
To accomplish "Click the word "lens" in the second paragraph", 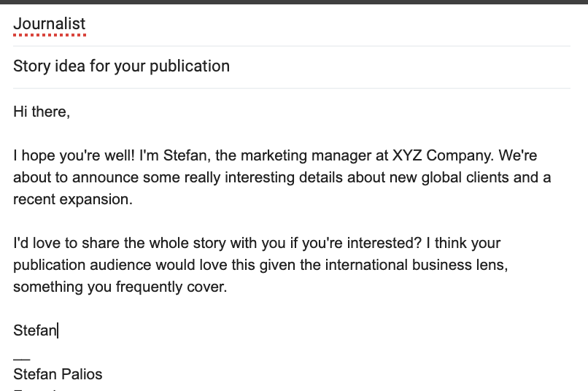I will click(x=491, y=265).
